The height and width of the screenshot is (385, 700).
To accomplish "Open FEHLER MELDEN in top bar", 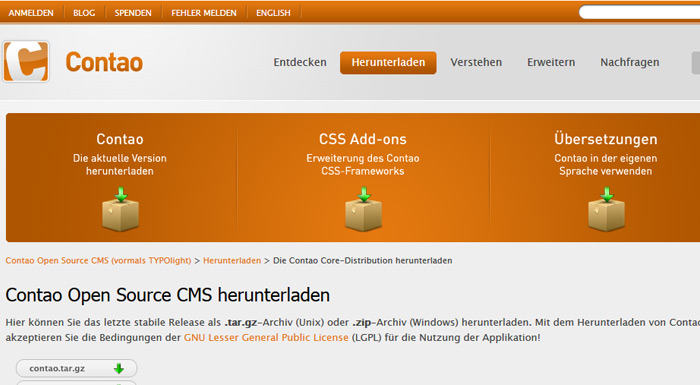I will pyautogui.click(x=204, y=13).
